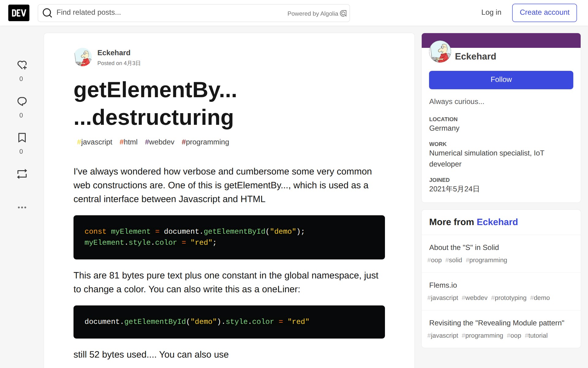Click Eckehard's avatar in the sidebar card
Viewport: 588px width, 368px height.
(440, 52)
